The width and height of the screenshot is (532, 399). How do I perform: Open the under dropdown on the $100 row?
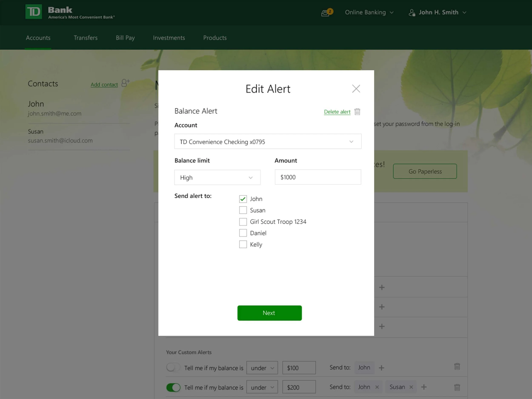(262, 368)
